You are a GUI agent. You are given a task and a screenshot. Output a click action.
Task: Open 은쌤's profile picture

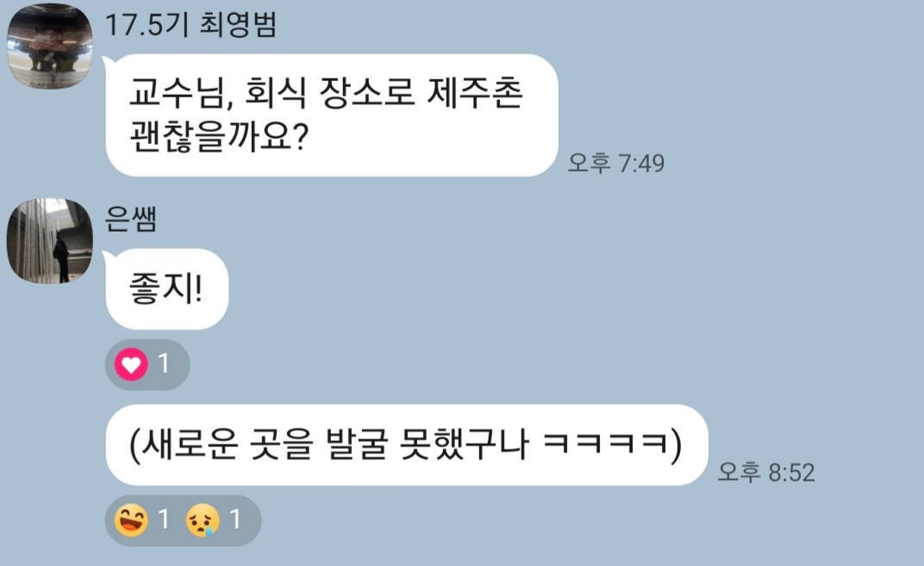click(x=49, y=241)
